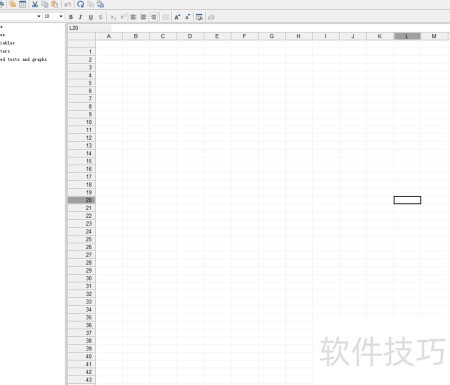Toggle Italic formatting
450x385 pixels.
pos(80,17)
